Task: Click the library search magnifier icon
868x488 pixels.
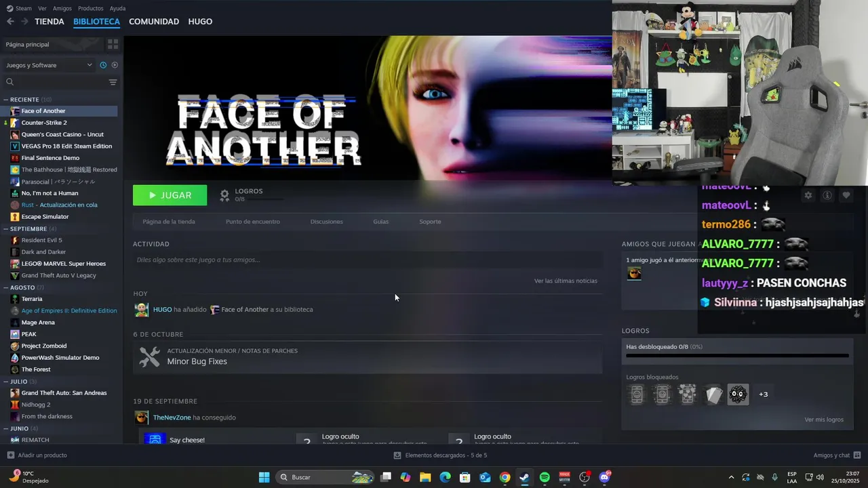Action: [x=9, y=82]
